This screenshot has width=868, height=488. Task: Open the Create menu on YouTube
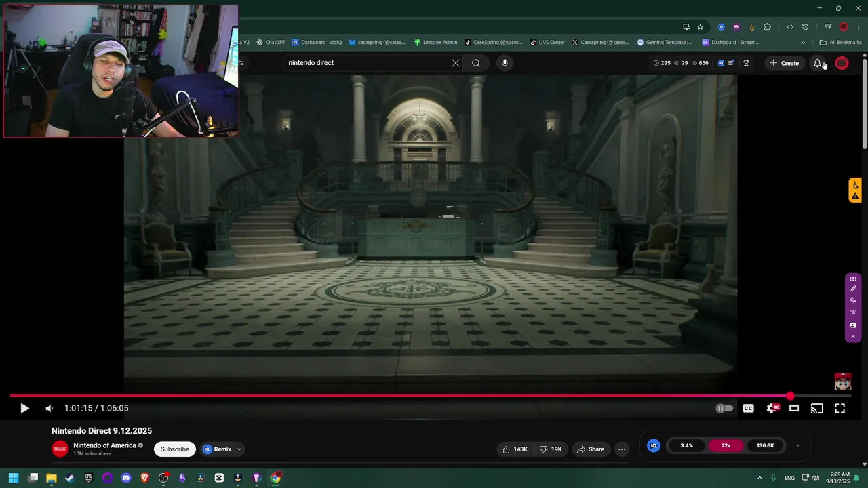785,63
